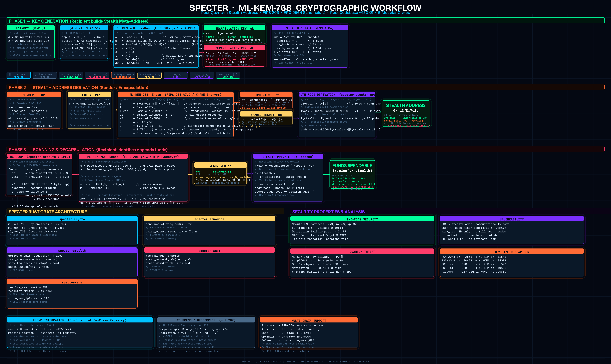The width and height of the screenshot is (611, 364).
Task: Click the ML-KEM-768 KeyGen card header
Action: [156, 28]
